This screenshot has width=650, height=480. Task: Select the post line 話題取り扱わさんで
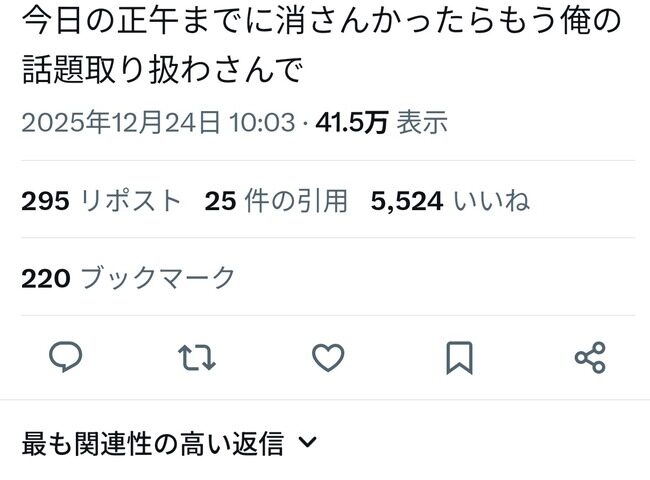(x=162, y=69)
